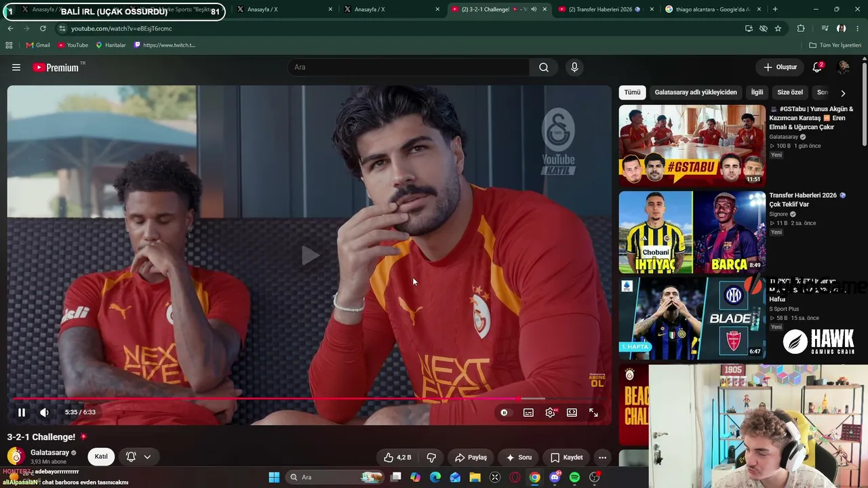Switch to the thiago alcantara Google tab

[x=711, y=9]
